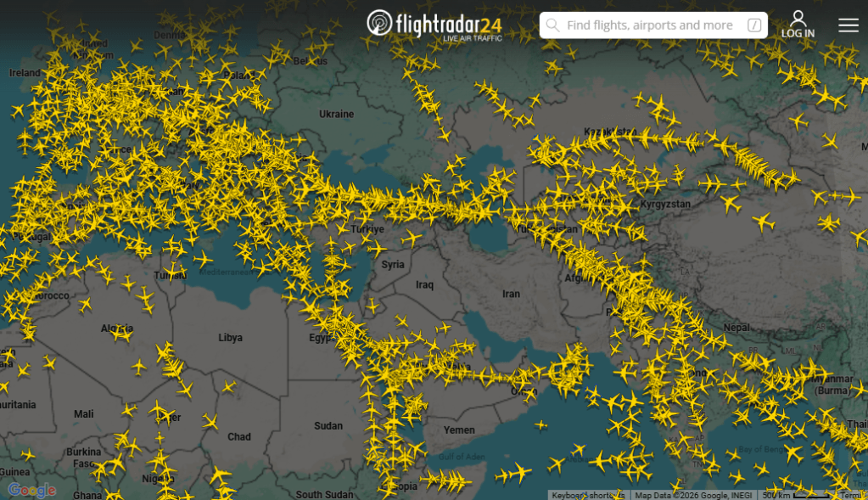Screen dimensions: 868x500
Task: Open the Terms link in map footer
Action: click(851, 495)
